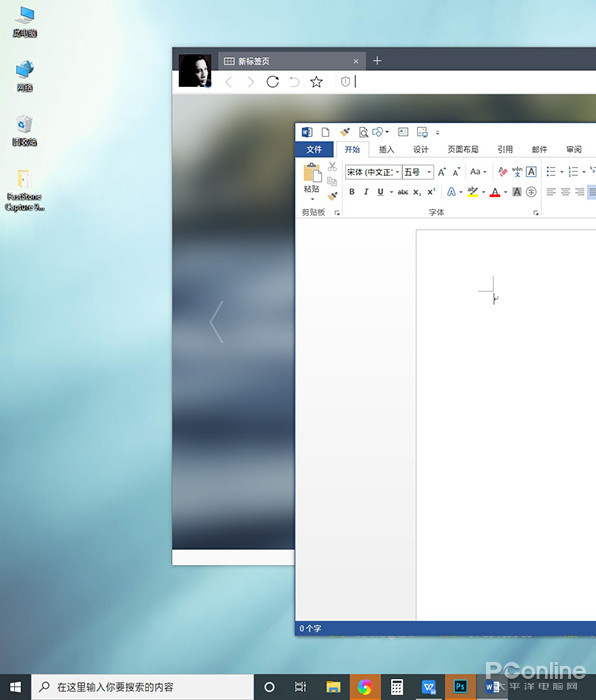Click the clear formatting eraser icon
This screenshot has width=596, height=700.
[x=503, y=172]
